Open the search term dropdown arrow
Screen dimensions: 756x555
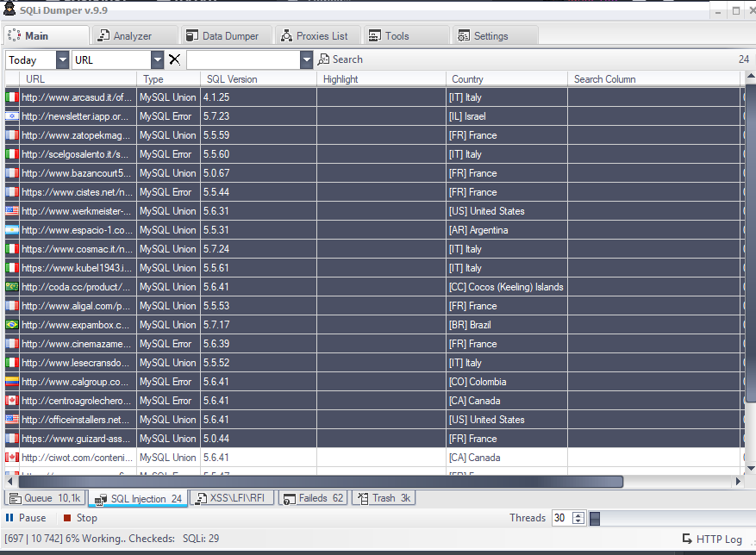307,60
